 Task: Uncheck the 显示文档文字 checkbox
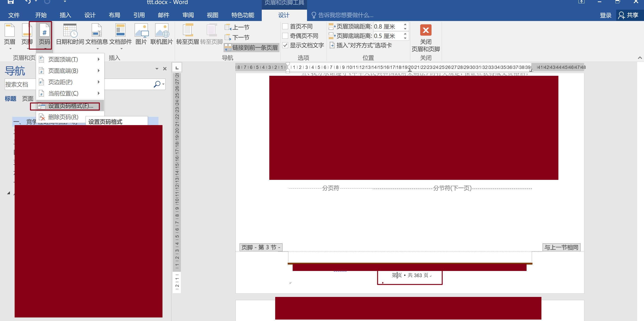(285, 45)
